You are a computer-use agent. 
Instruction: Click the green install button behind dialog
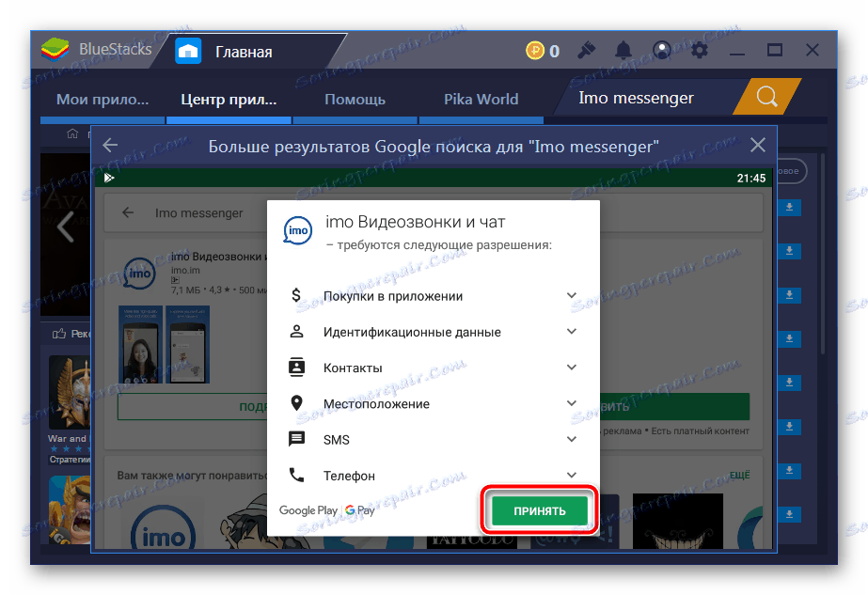coord(675,407)
